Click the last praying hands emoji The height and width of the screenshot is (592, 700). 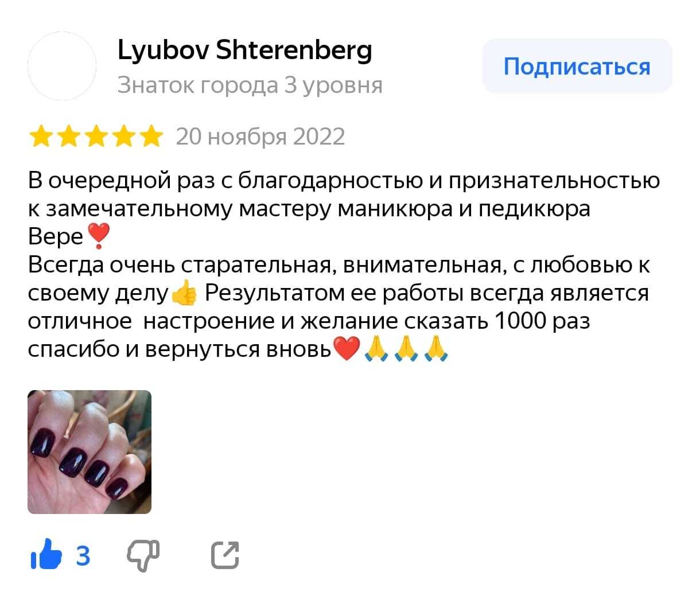pyautogui.click(x=436, y=349)
